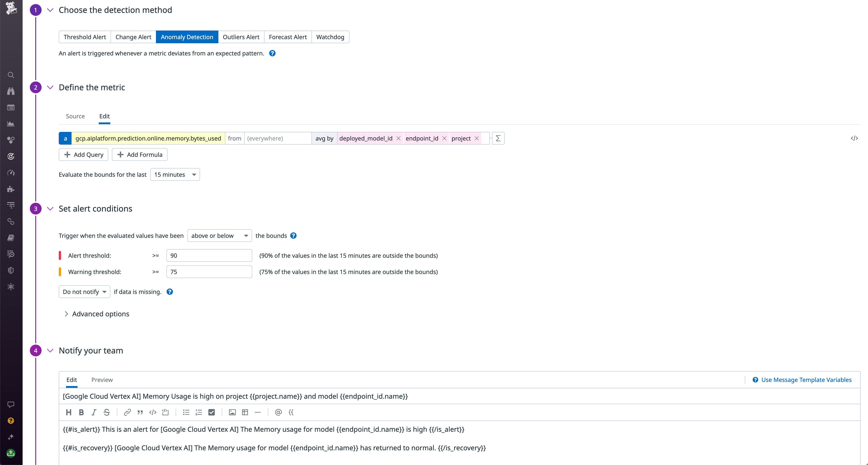This screenshot has width=868, height=465.
Task: Open the APM gauge icon in sidebar
Action: point(11,173)
